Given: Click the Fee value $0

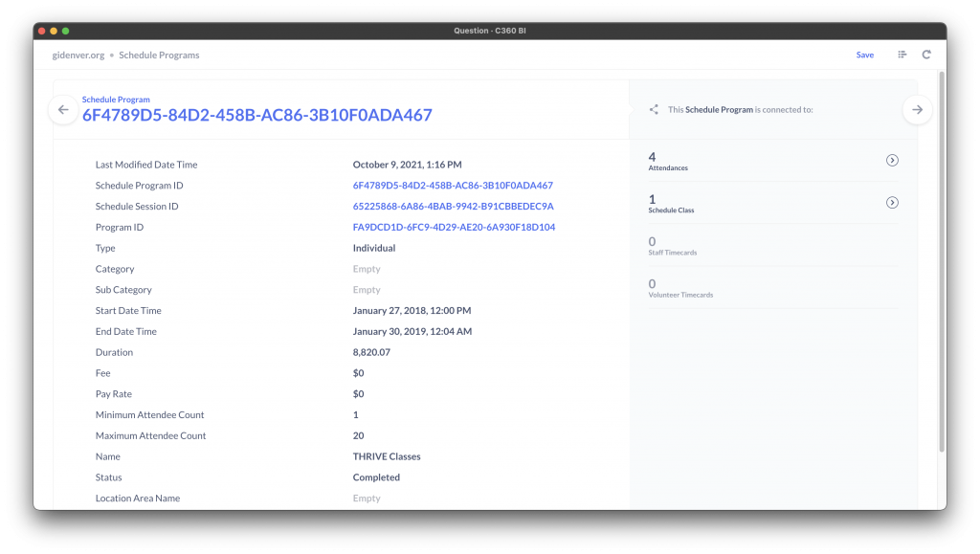Looking at the screenshot, I should tap(358, 373).
